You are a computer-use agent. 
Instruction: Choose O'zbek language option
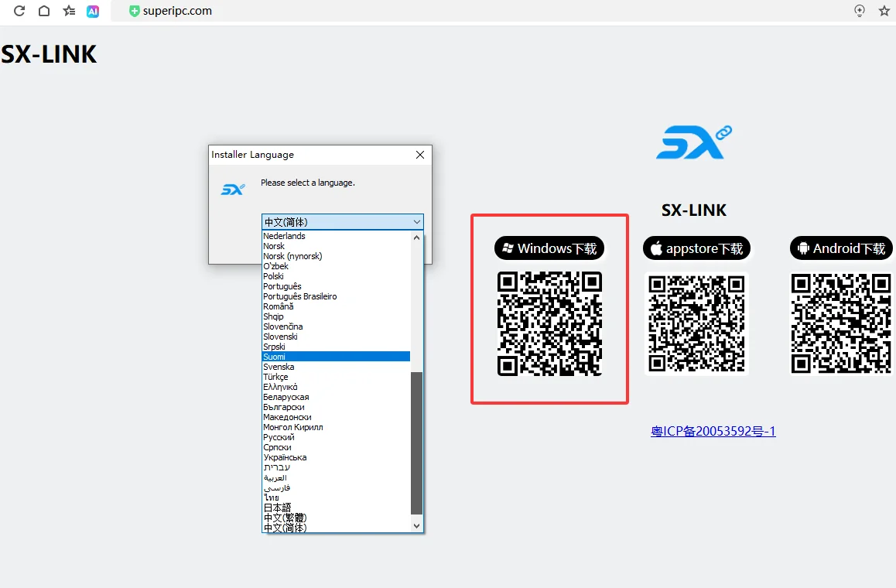(x=336, y=266)
